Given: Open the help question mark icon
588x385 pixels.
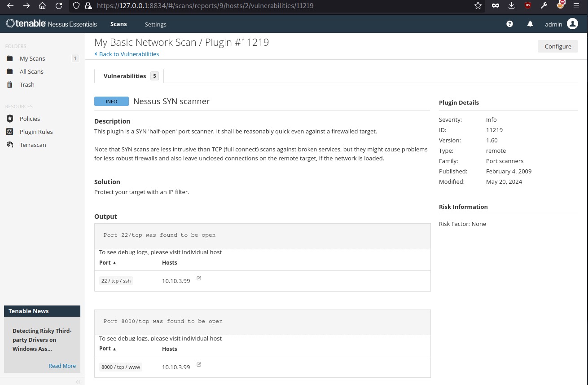Looking at the screenshot, I should [509, 24].
